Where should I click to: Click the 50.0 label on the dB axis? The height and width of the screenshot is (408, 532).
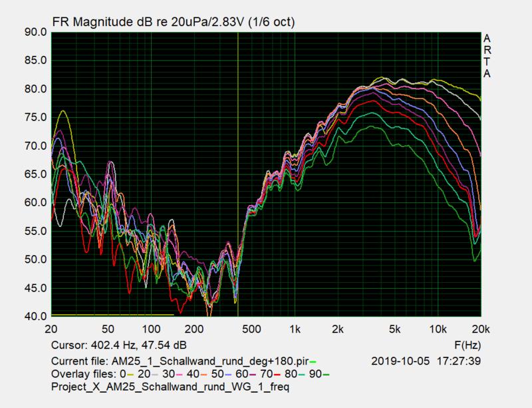click(x=36, y=260)
